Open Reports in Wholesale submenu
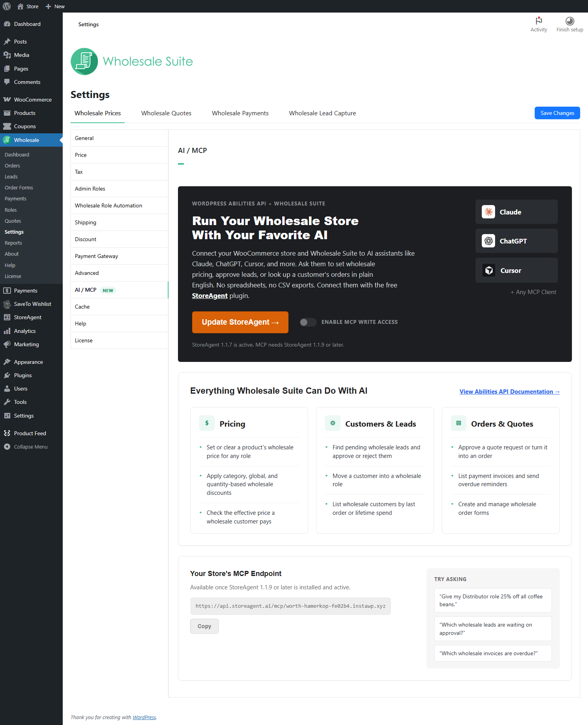 pos(13,243)
